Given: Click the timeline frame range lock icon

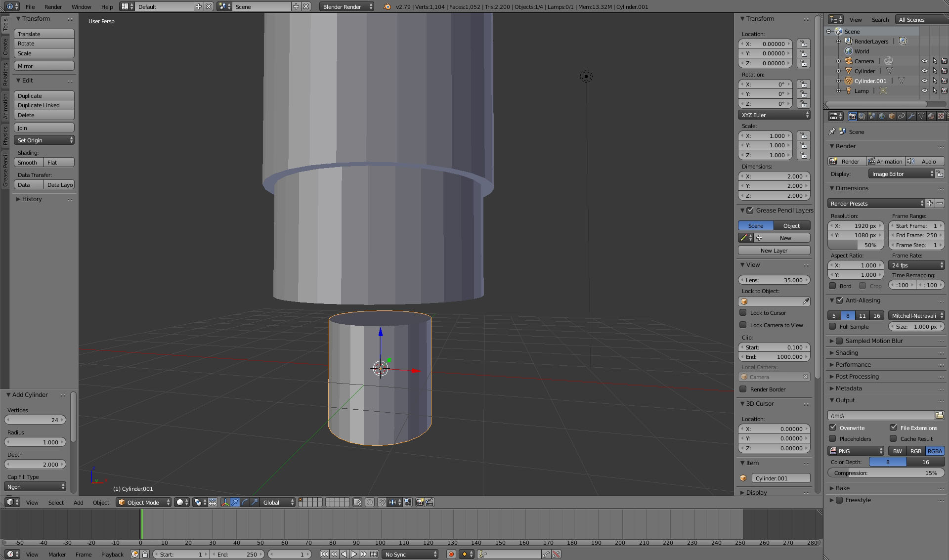Looking at the screenshot, I should click(145, 555).
